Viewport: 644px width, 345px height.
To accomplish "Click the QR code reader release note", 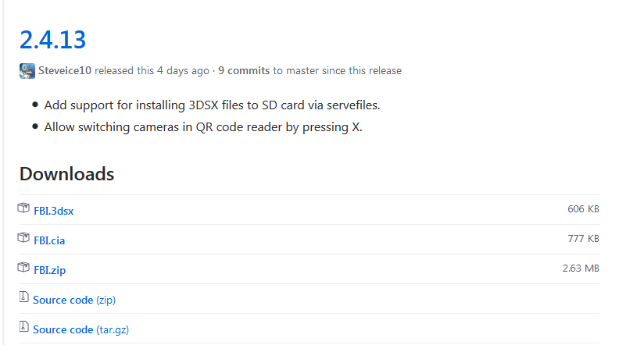I will coord(203,127).
